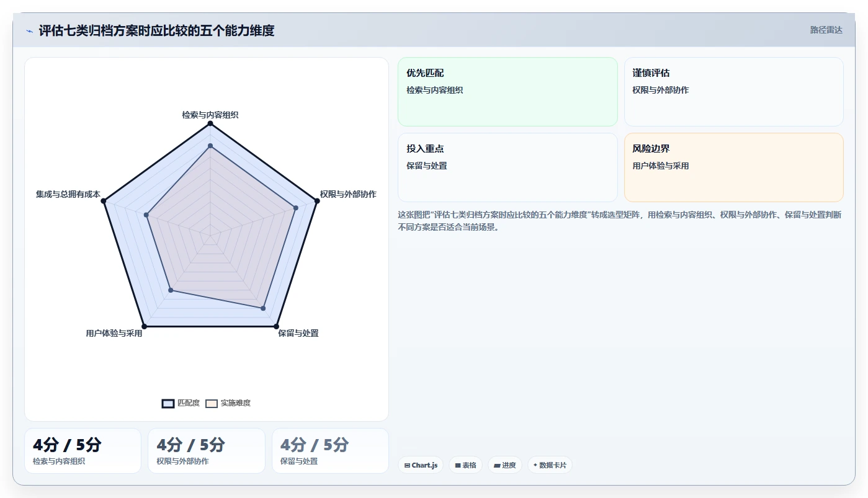Viewport: 868px width, 498px height.
Task: Click the description paragraph starting 这张图把
Action: pyautogui.click(x=620, y=221)
